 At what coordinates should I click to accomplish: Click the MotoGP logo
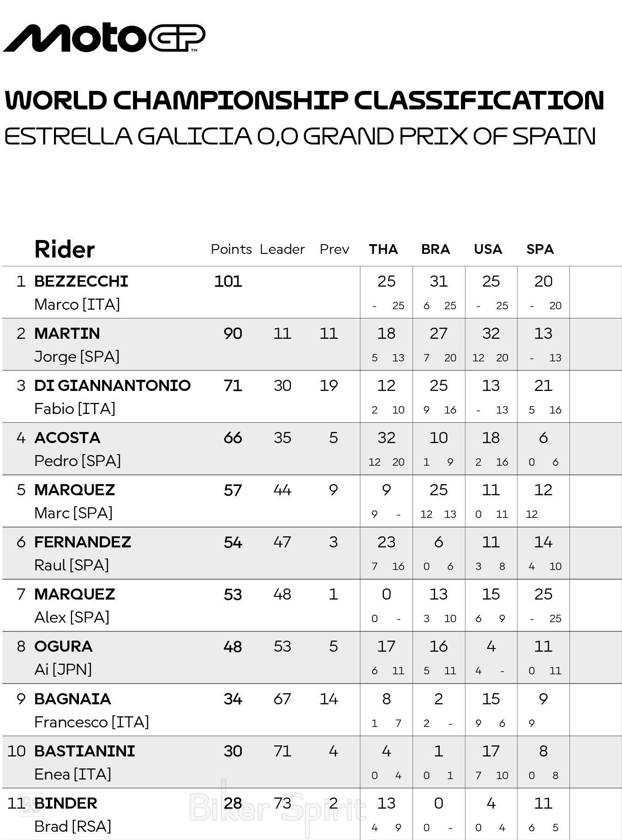pos(104,37)
